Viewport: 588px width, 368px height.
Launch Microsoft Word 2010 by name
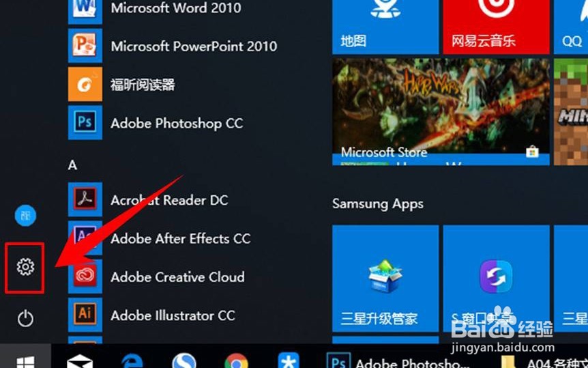176,8
